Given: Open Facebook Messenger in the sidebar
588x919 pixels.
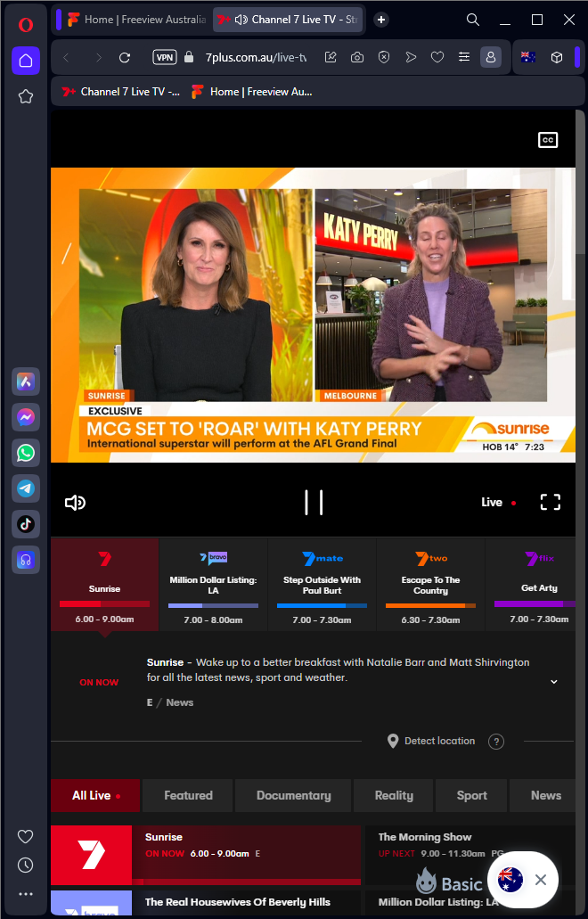Looking at the screenshot, I should tap(26, 417).
